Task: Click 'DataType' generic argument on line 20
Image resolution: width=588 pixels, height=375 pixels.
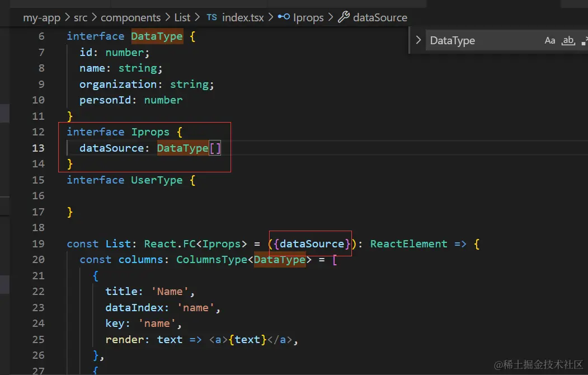Action: (280, 260)
